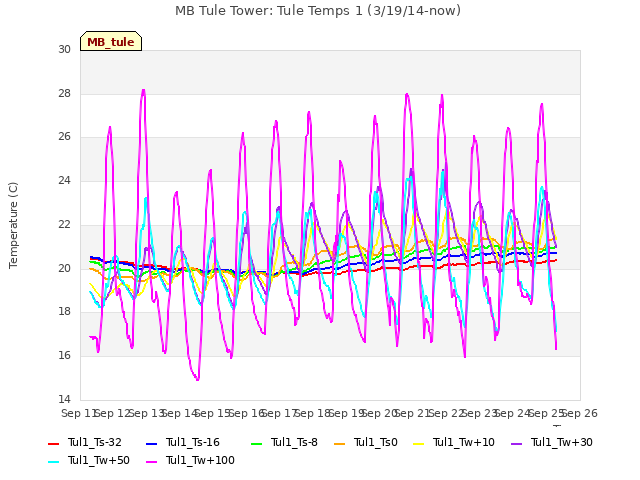Select the green Tul1_Ts-8 legend swatch
The height and width of the screenshot is (480, 640).
point(256,443)
